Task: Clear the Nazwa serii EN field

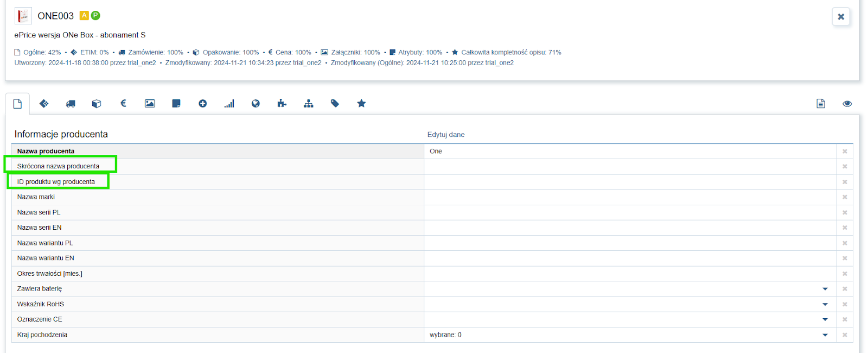Action: coord(845,228)
